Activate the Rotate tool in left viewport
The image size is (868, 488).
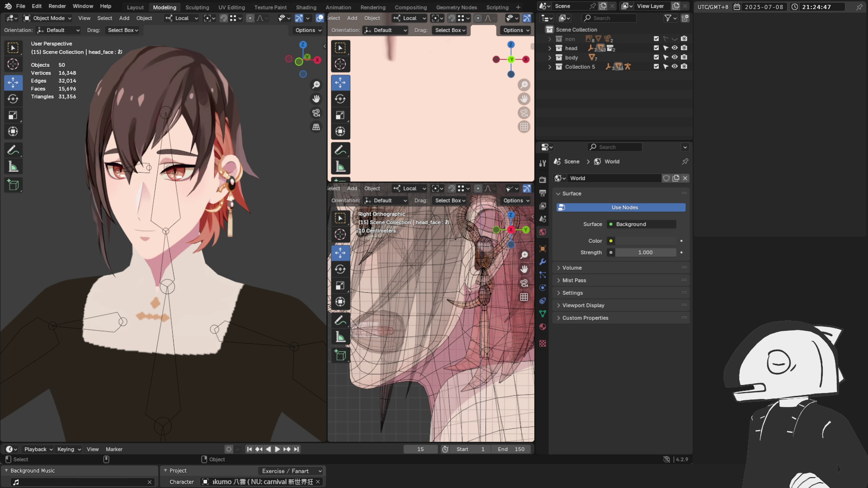pos(13,99)
